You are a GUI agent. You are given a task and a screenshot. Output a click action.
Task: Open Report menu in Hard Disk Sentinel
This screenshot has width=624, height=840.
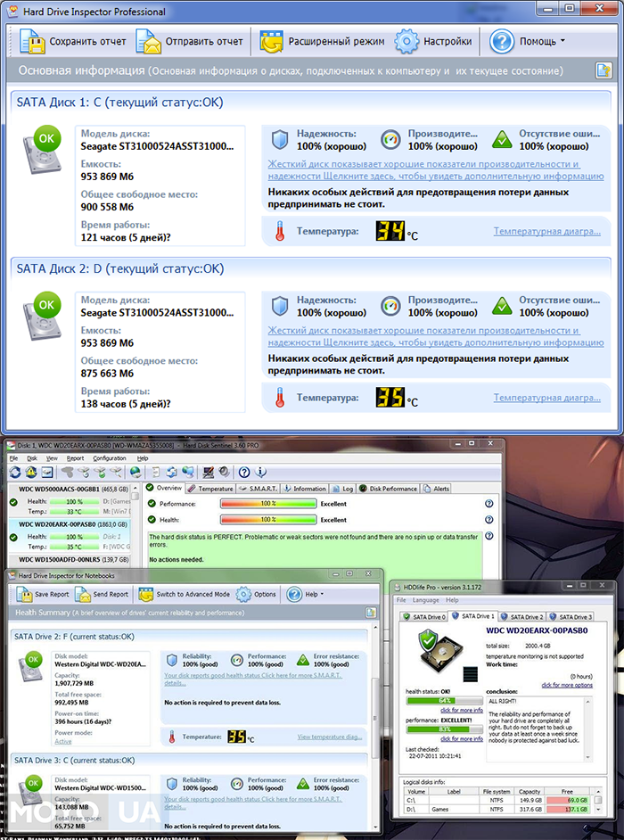[75, 458]
